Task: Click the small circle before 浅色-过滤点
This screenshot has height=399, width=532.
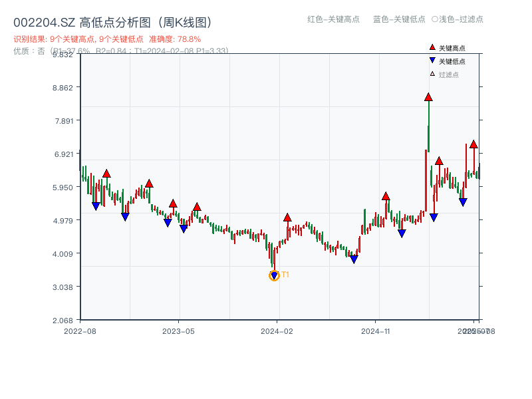Action: [434, 19]
